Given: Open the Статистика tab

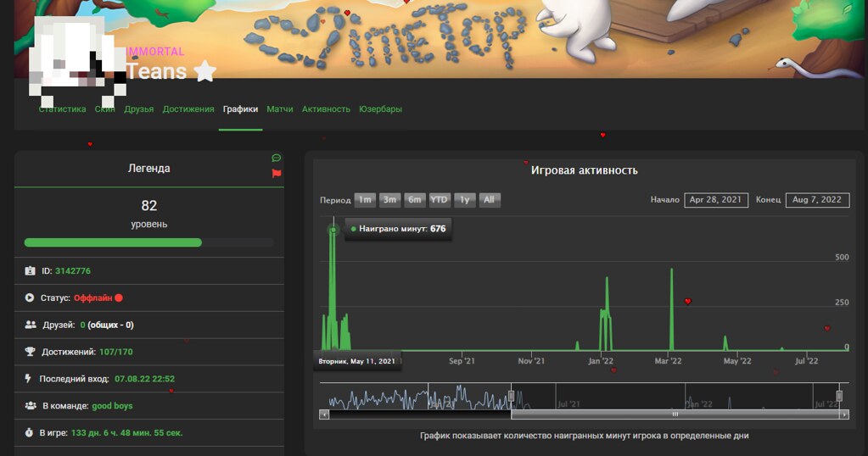Looking at the screenshot, I should tap(62, 109).
